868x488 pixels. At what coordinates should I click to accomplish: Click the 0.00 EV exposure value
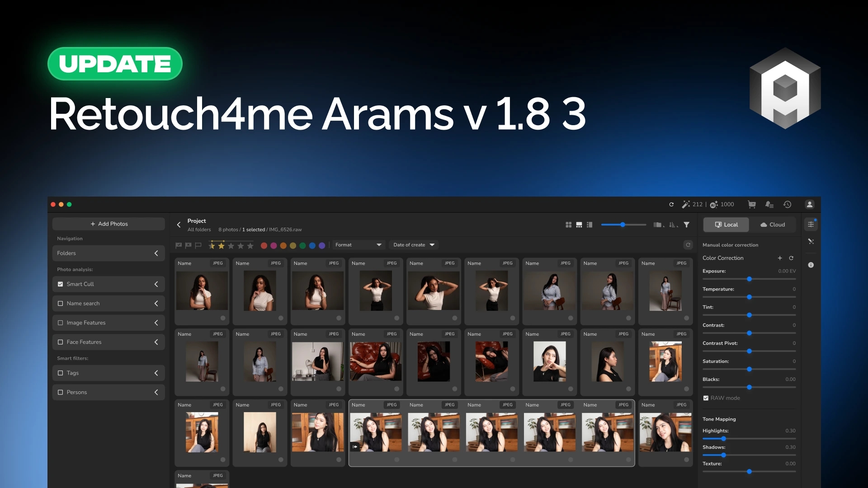787,271
